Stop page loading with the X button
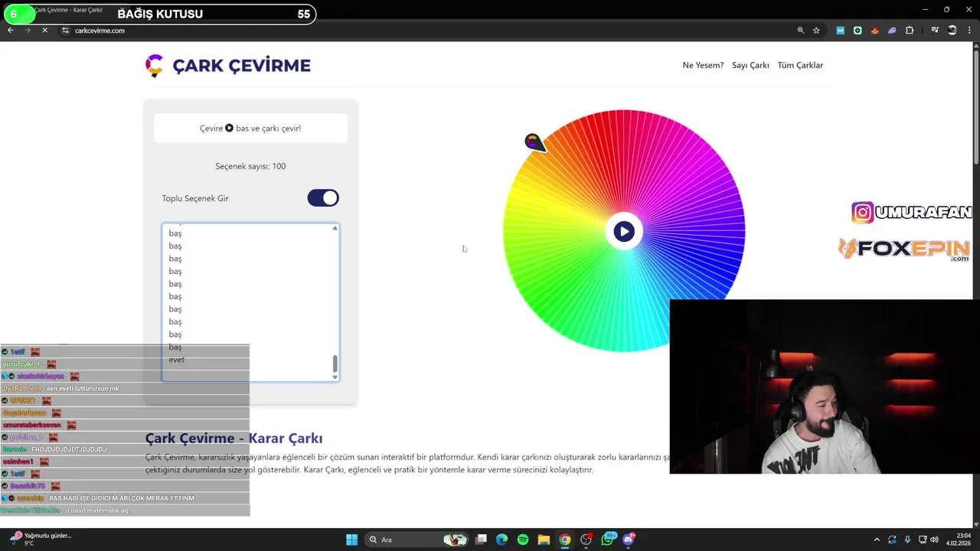Image resolution: width=980 pixels, height=551 pixels. pyautogui.click(x=45, y=31)
